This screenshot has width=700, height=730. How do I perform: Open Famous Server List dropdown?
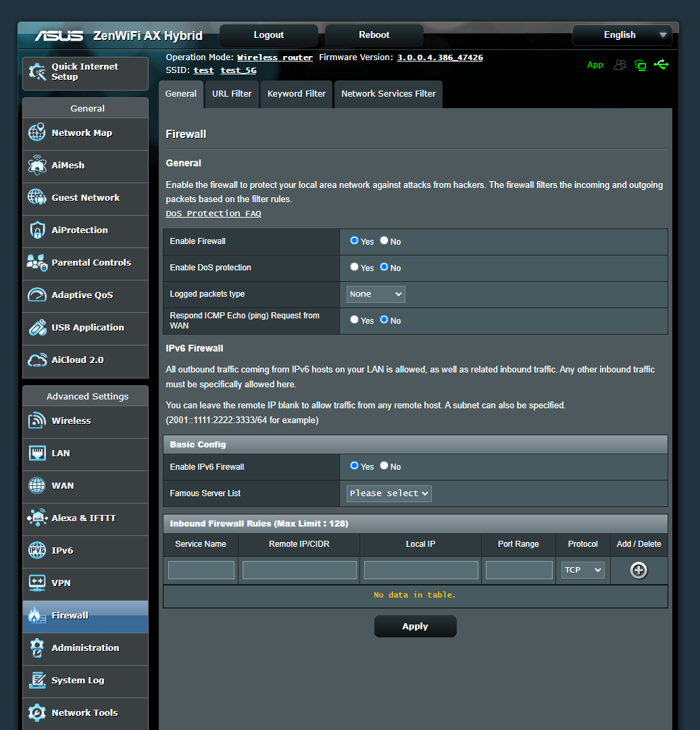coord(389,493)
